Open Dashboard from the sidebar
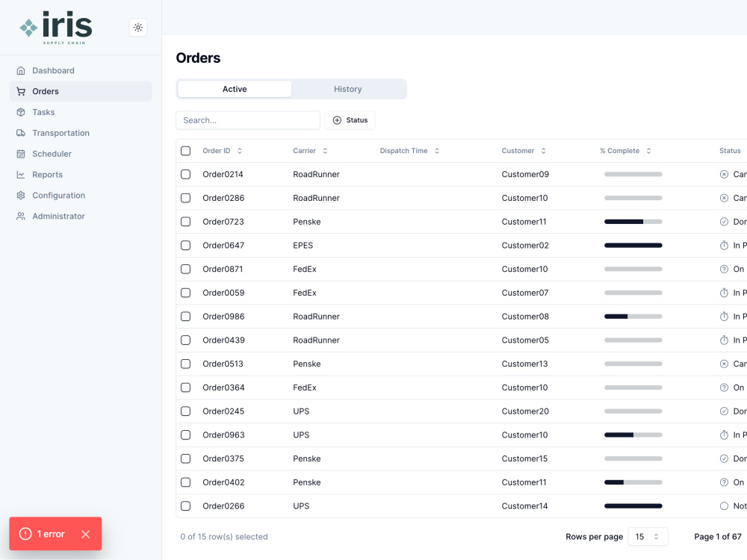747x560 pixels. tap(81, 70)
